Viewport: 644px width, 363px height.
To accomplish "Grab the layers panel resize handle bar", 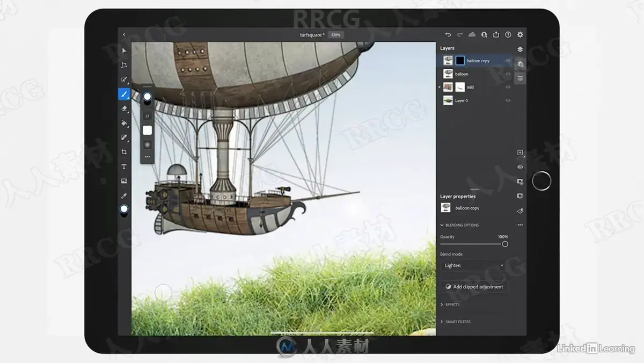I will [x=474, y=190].
